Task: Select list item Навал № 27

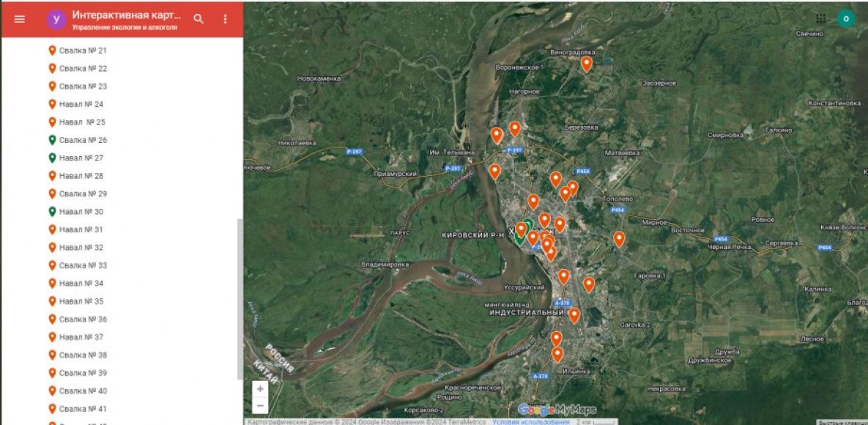Action: [x=81, y=158]
